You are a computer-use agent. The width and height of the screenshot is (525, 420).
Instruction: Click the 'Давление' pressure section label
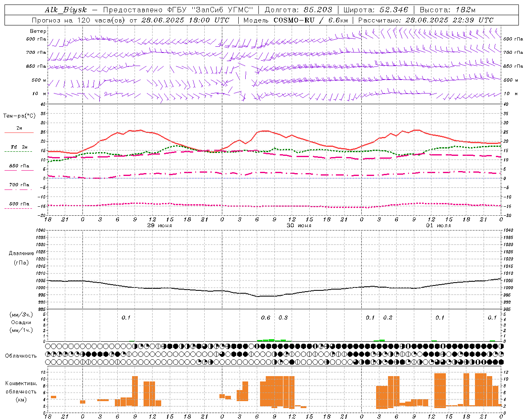click(x=21, y=253)
